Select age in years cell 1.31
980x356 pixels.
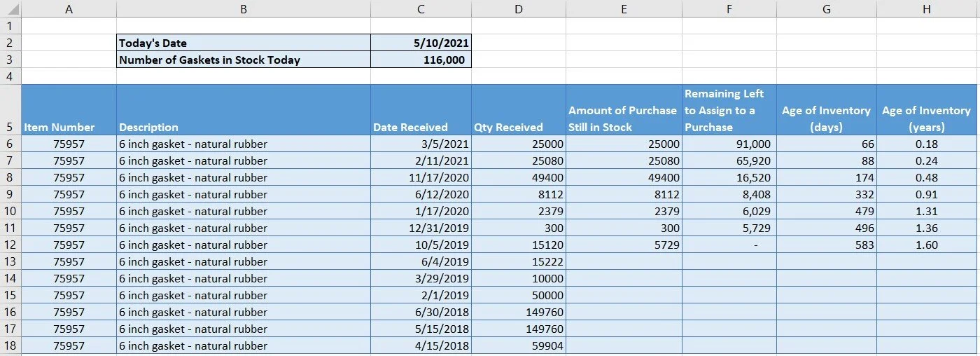pos(927,212)
